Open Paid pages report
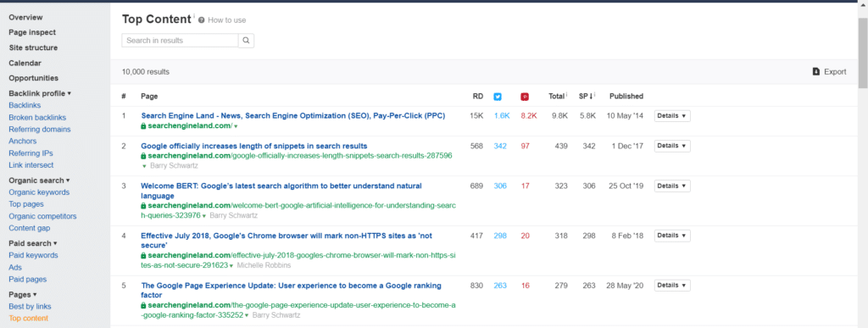Viewport: 868px width, 328px height. tap(28, 280)
